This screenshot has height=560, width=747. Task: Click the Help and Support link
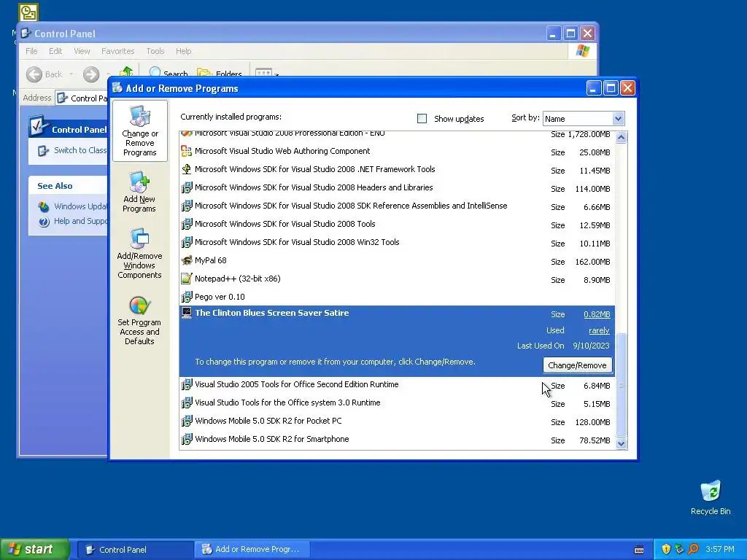80,221
